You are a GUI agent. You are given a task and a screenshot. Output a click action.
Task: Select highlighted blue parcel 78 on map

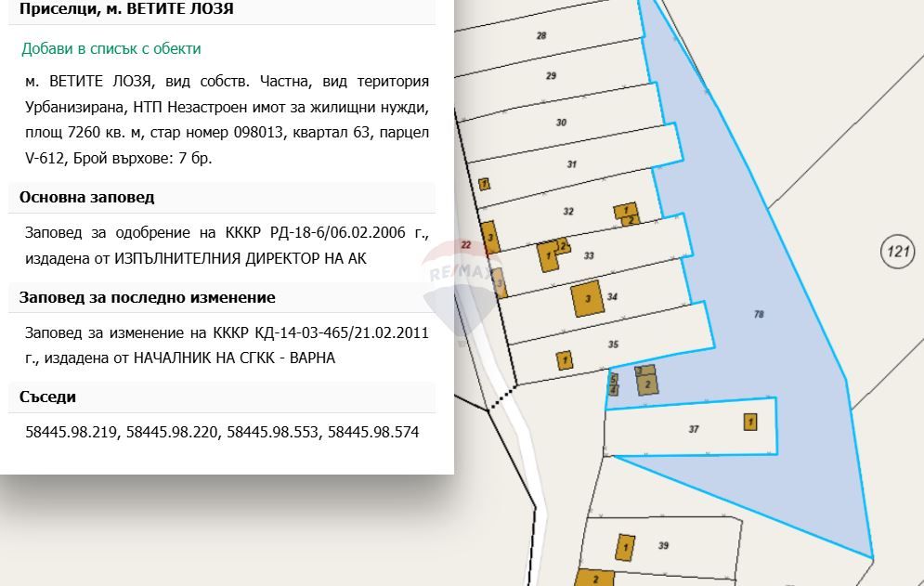point(759,314)
